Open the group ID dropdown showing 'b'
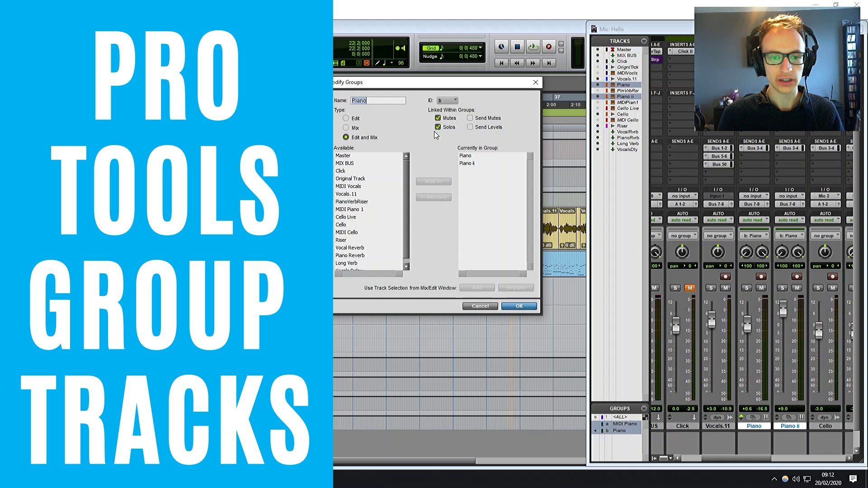 click(447, 100)
